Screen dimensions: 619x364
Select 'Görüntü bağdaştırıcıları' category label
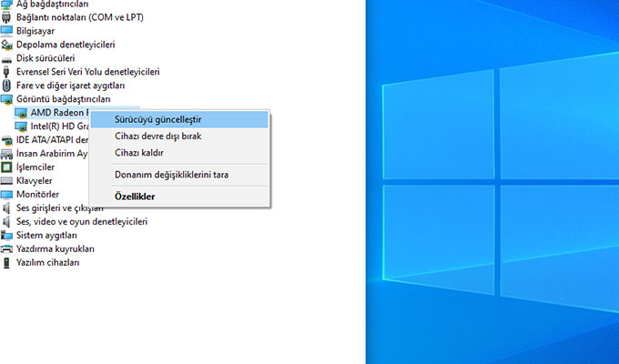[x=63, y=99]
